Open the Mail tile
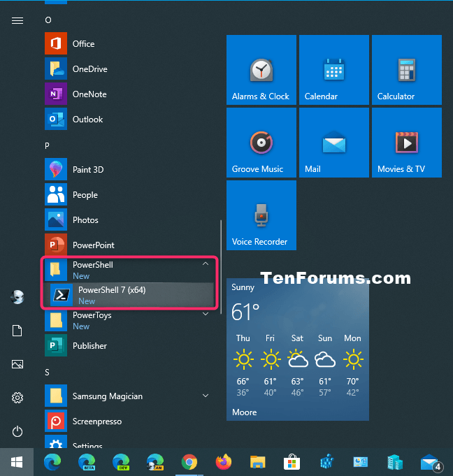The image size is (453, 476). coord(334,143)
